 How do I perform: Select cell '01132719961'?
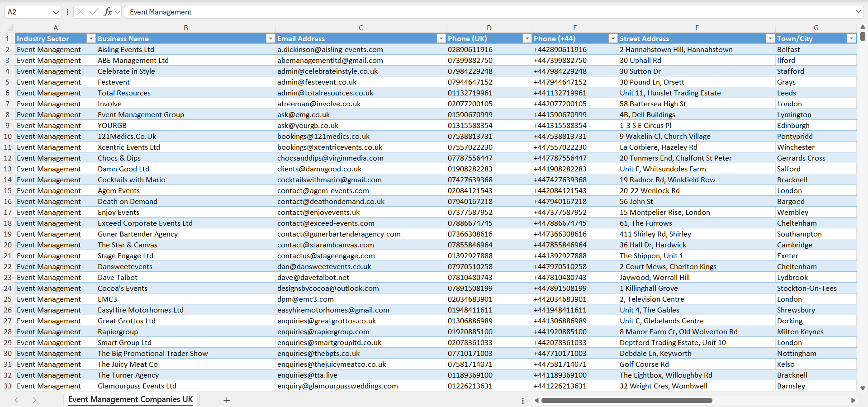click(x=489, y=93)
